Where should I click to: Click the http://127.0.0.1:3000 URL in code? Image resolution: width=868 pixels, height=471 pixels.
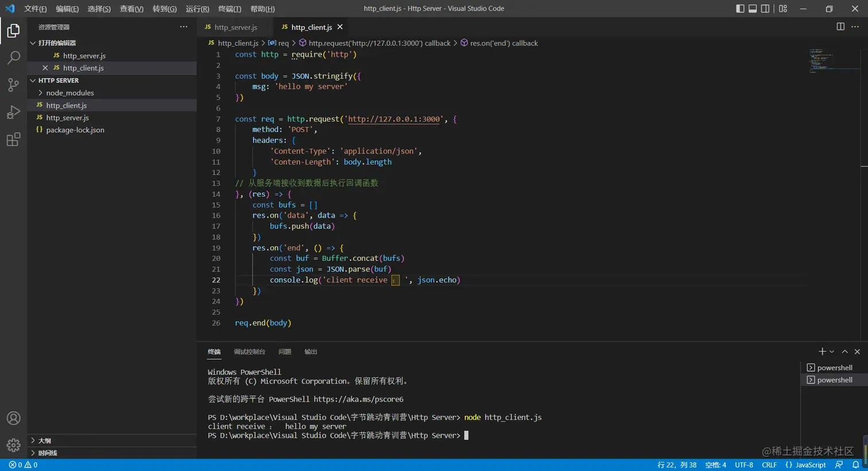394,119
